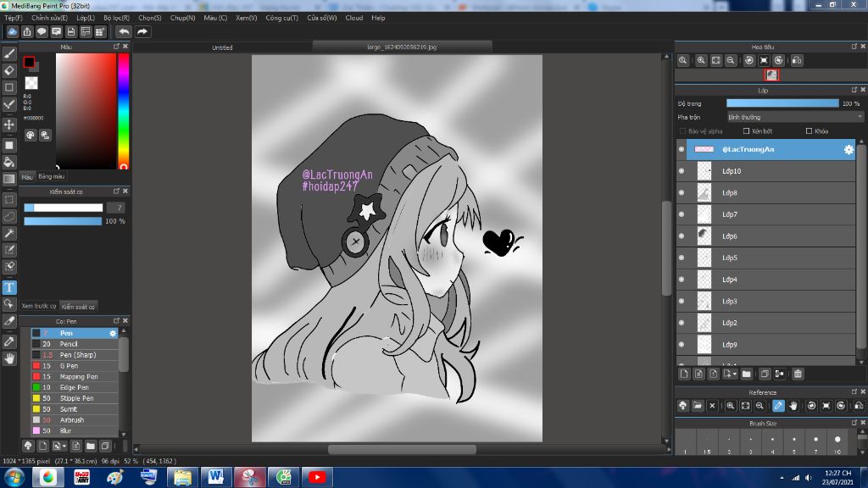Select the Hand pan tool
This screenshot has width=868, height=488.
pyautogui.click(x=9, y=358)
